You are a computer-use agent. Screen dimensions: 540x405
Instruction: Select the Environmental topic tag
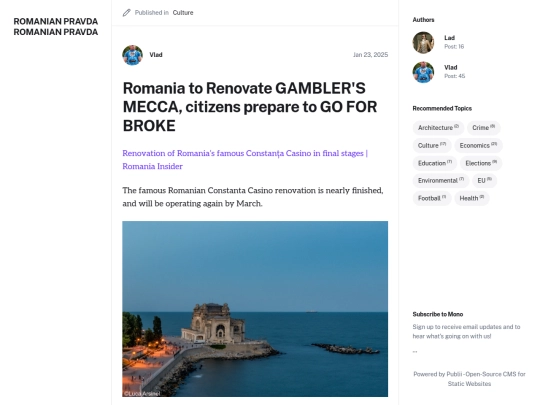(x=441, y=180)
